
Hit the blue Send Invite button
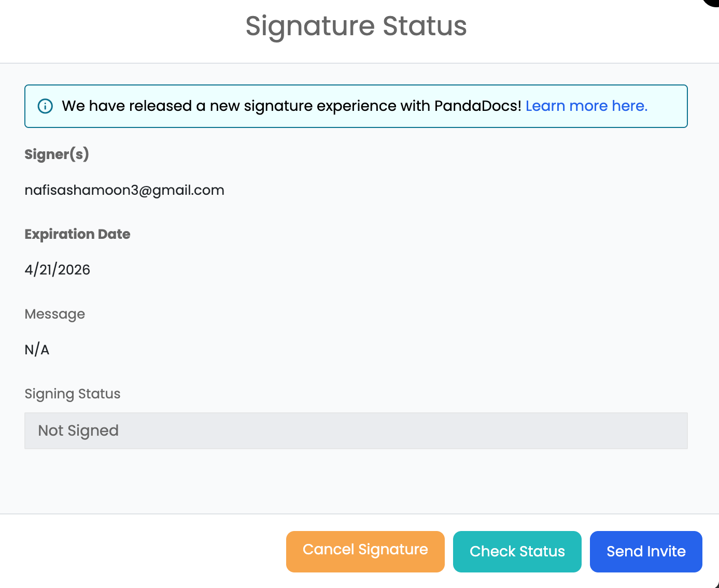pos(645,551)
